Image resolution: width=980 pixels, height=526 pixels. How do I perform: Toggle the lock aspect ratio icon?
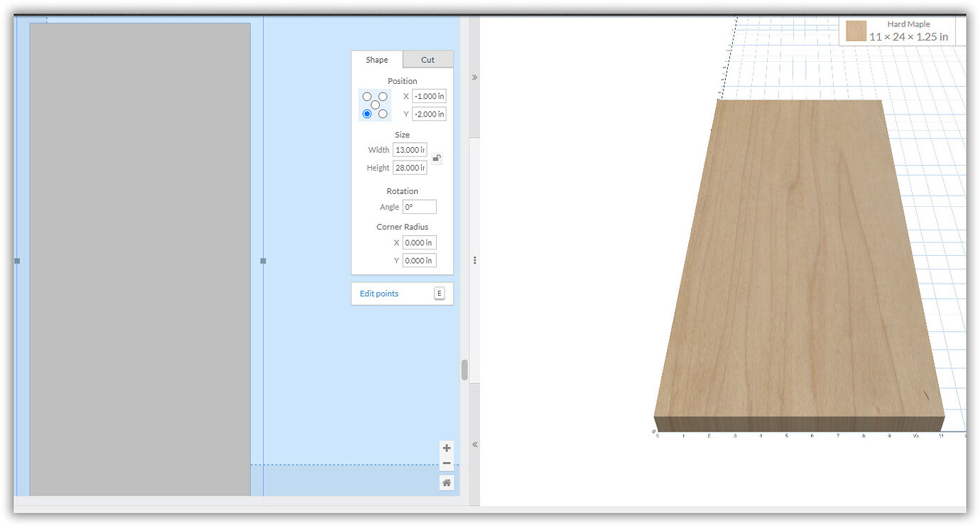[436, 158]
